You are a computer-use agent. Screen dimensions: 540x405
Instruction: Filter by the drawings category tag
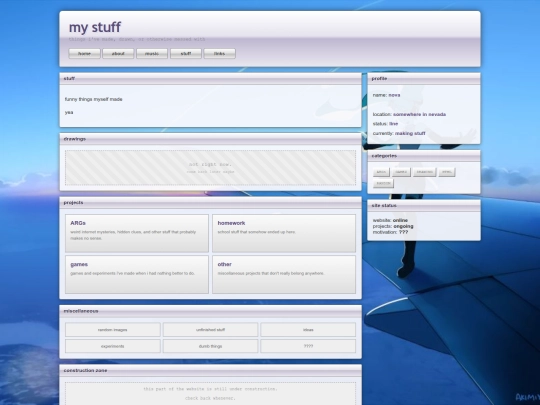click(x=425, y=172)
